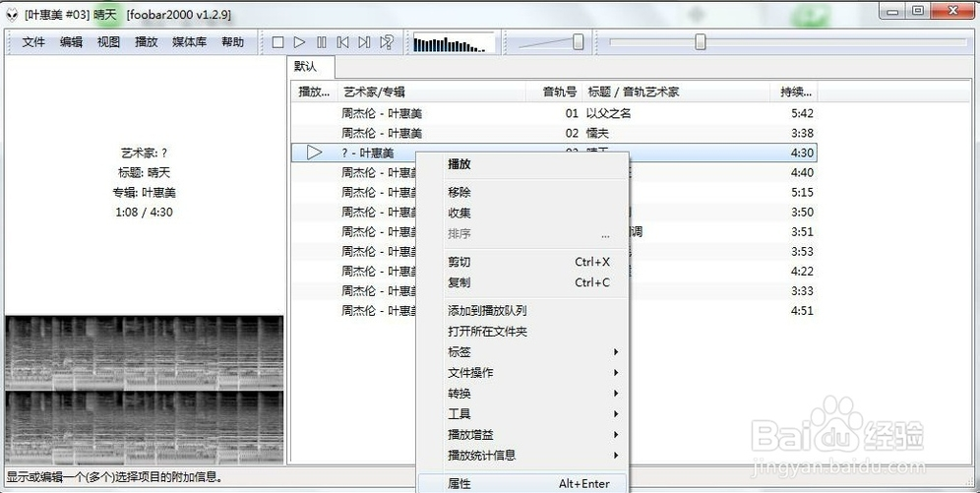Sort by 持续... column header
This screenshot has width=980, height=493.
(x=794, y=92)
